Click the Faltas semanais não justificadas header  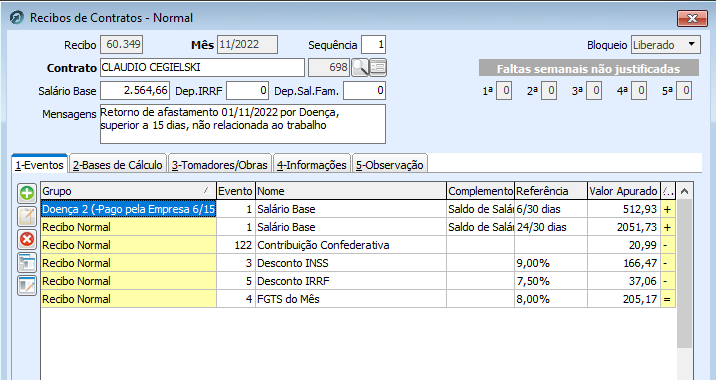(589, 69)
